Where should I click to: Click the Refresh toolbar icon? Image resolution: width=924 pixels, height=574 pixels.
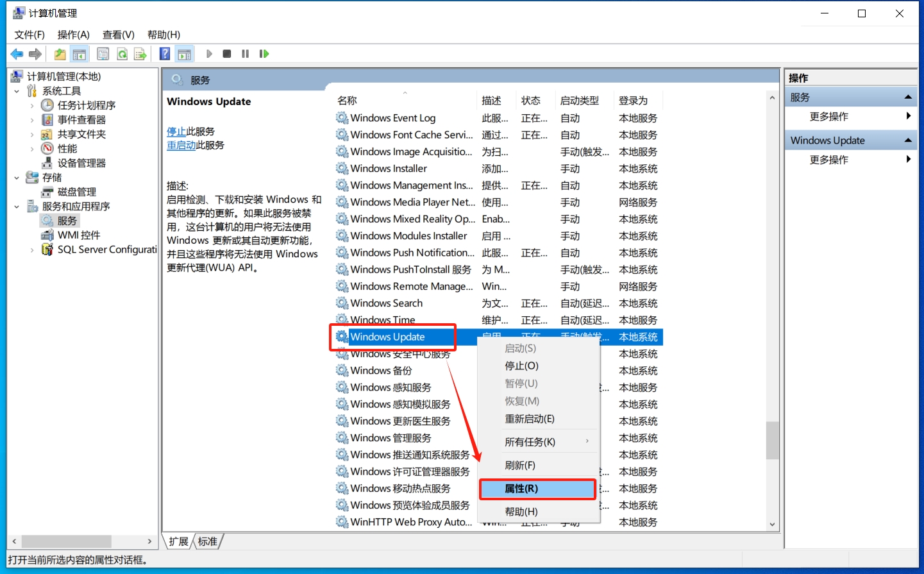click(x=122, y=54)
